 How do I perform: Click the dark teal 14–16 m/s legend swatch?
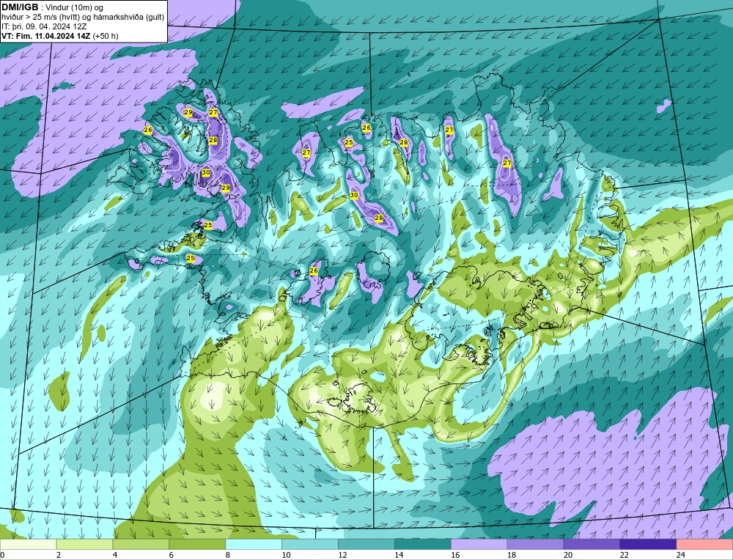(423, 544)
